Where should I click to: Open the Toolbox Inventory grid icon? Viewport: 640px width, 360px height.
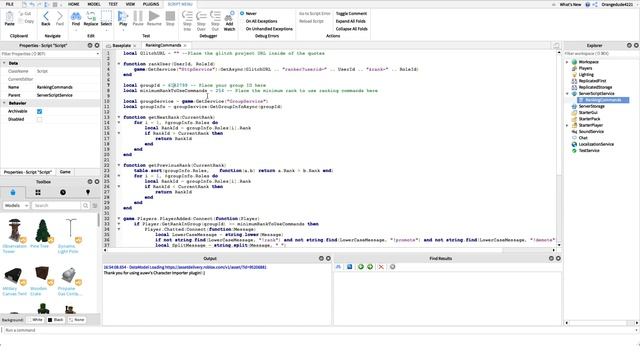click(x=38, y=192)
